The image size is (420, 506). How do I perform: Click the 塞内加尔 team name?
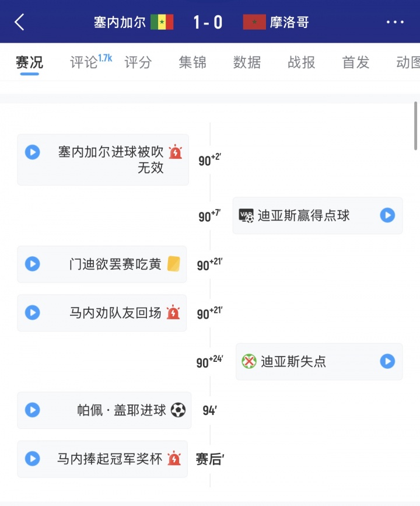(x=120, y=22)
